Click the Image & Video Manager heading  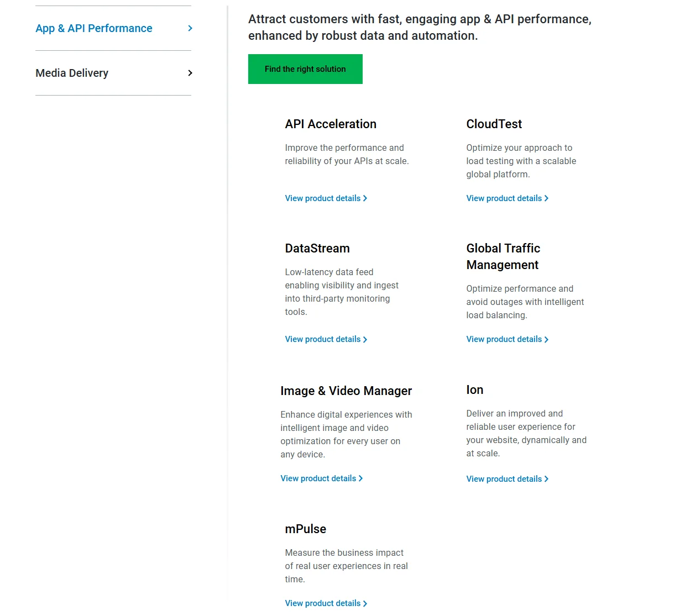[x=346, y=391]
